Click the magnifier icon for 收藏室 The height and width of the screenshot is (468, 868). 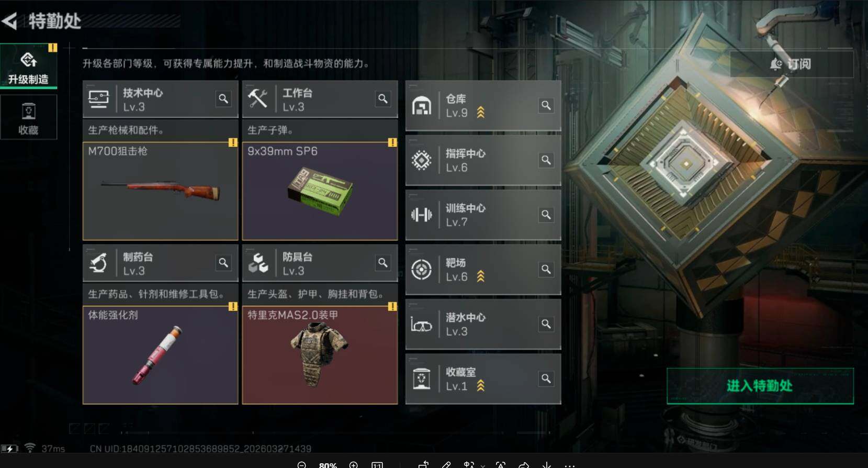[546, 378]
